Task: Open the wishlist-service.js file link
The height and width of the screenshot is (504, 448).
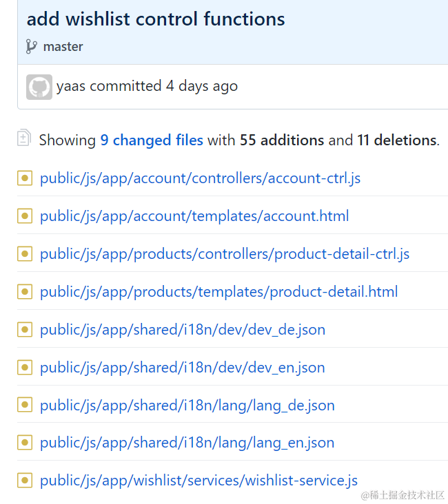Action: pos(198,481)
